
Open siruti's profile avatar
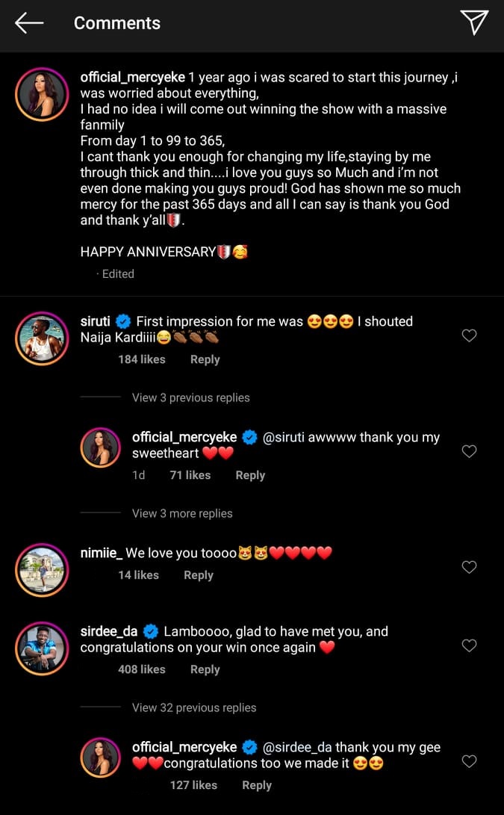point(42,337)
